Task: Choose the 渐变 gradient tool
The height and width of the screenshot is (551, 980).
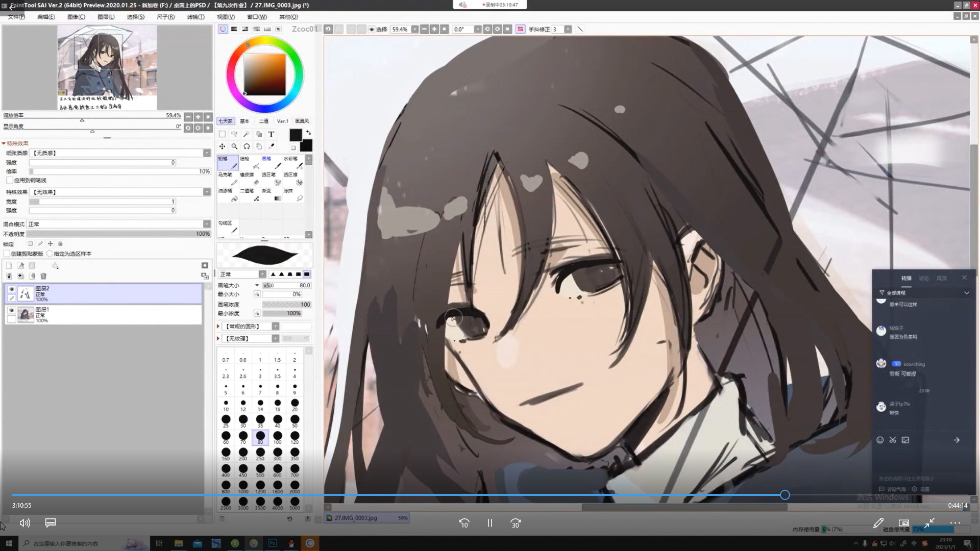Action: (272, 195)
